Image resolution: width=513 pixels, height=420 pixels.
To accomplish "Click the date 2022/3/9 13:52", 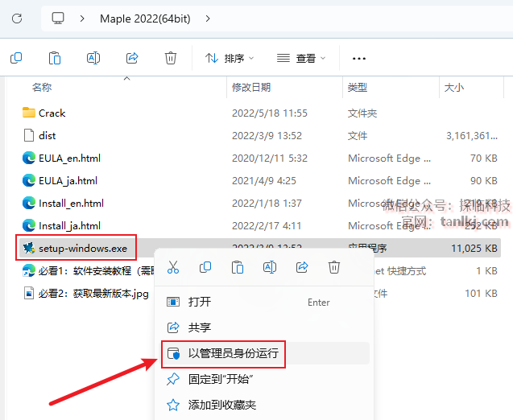I will pyautogui.click(x=267, y=136).
